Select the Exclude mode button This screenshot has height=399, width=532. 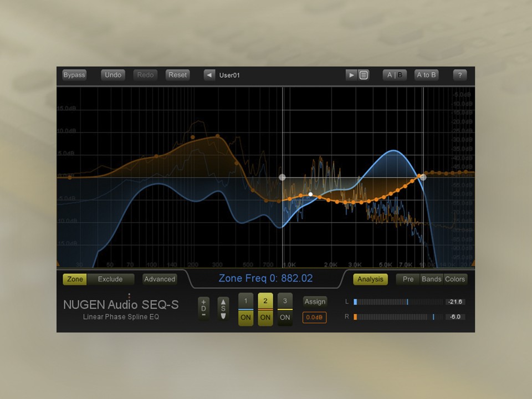tap(110, 279)
